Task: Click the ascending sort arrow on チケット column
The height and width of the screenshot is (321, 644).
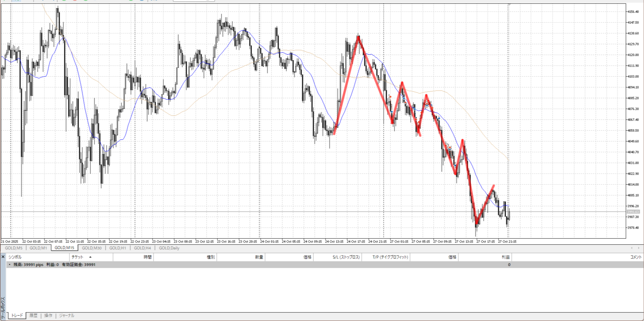Action: 90,257
